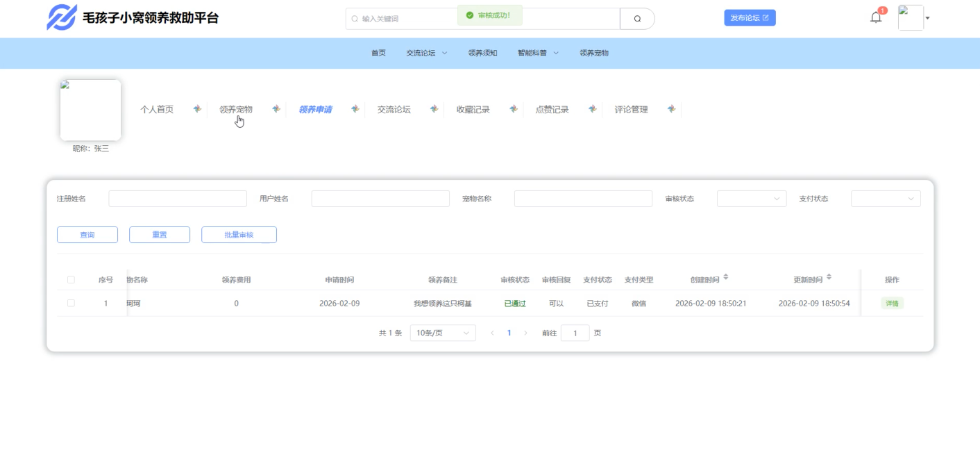Sort by 创建时间 column arrows

726,277
